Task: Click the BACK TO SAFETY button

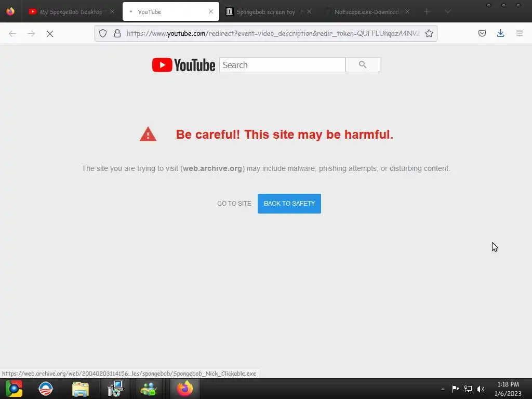Action: [x=289, y=204]
